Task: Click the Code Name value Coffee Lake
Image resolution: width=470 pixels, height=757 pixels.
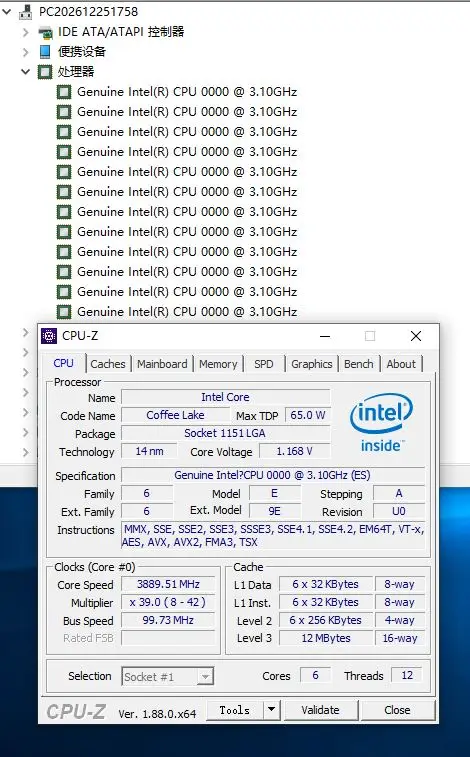Action: coord(175,415)
